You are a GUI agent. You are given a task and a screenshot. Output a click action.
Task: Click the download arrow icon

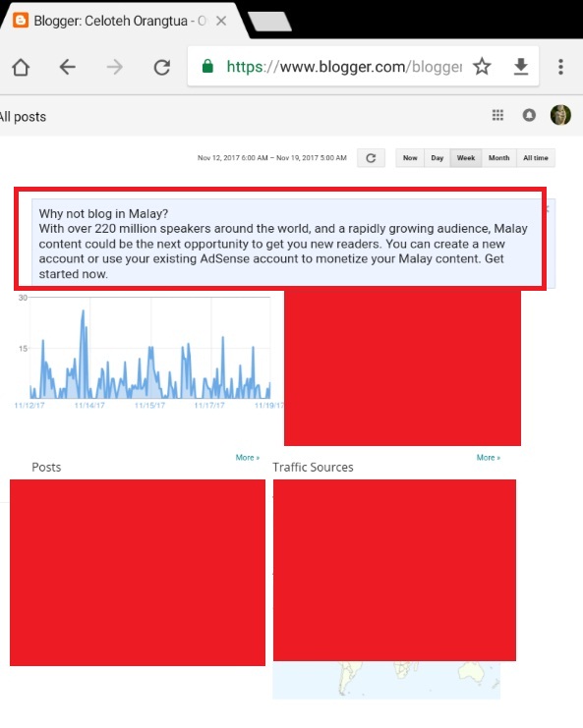point(521,67)
